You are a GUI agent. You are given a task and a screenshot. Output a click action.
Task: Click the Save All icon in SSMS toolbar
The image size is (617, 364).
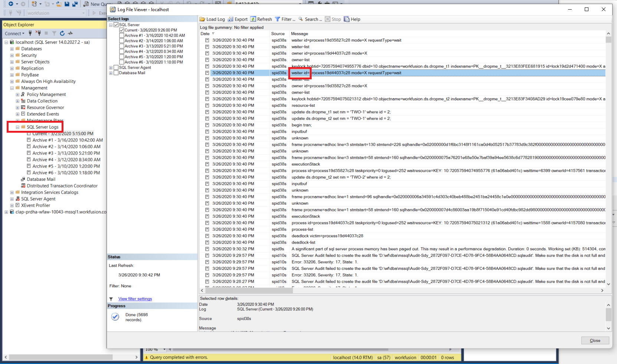[x=75, y=4]
